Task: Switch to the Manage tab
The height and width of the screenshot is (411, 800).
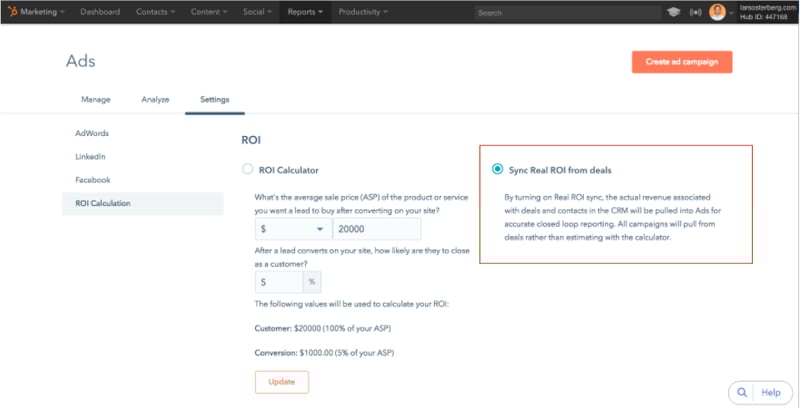Action: pyautogui.click(x=96, y=99)
